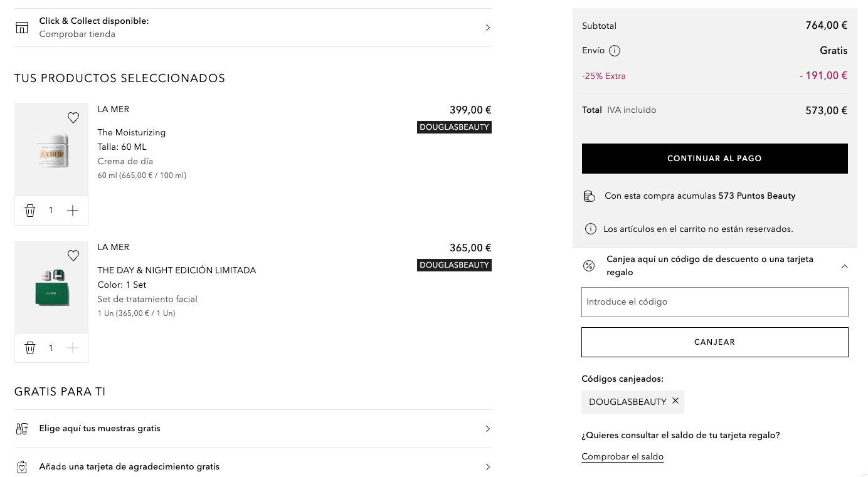Delete The Moisturizing cream with trash icon

(x=30, y=211)
